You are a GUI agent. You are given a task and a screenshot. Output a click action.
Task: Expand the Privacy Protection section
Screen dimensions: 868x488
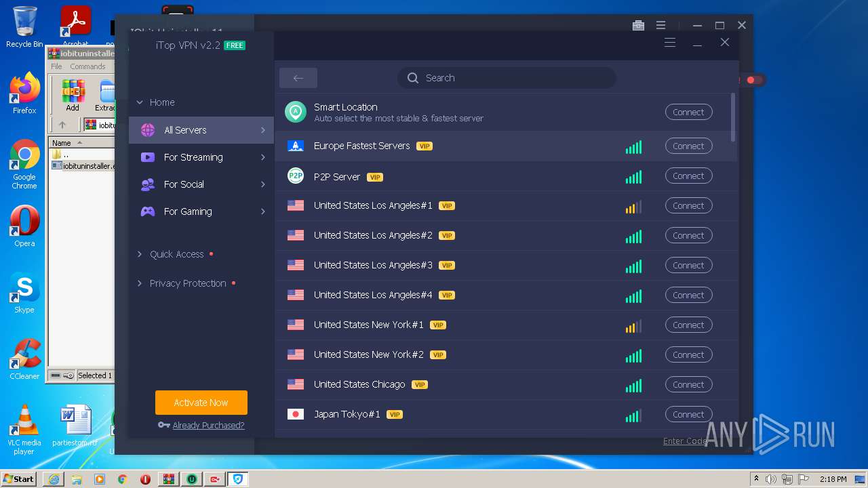coord(186,283)
